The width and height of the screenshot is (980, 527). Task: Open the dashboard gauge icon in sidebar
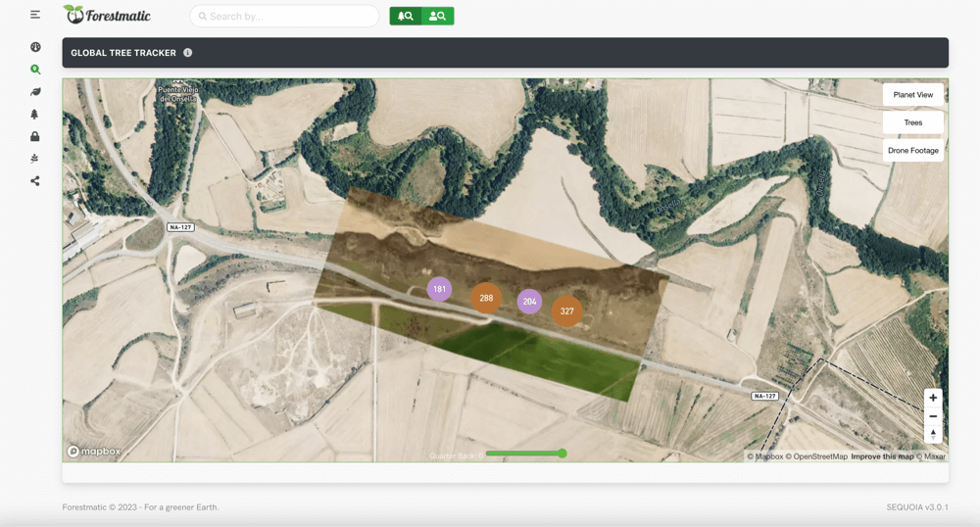click(35, 47)
